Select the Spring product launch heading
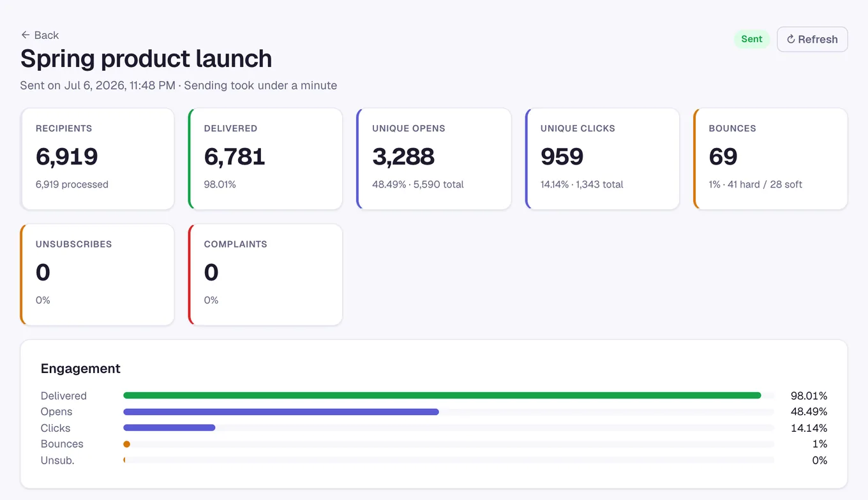Image resolution: width=868 pixels, height=500 pixels. click(146, 59)
